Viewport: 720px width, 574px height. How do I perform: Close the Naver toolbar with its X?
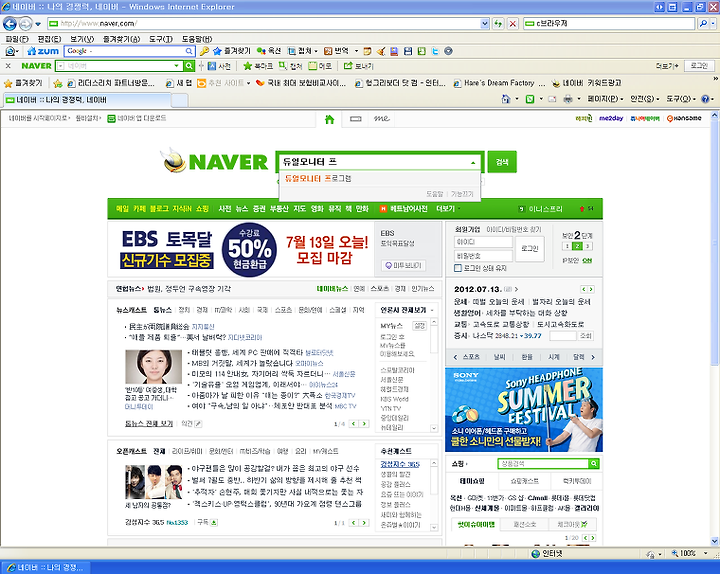click(x=8, y=66)
